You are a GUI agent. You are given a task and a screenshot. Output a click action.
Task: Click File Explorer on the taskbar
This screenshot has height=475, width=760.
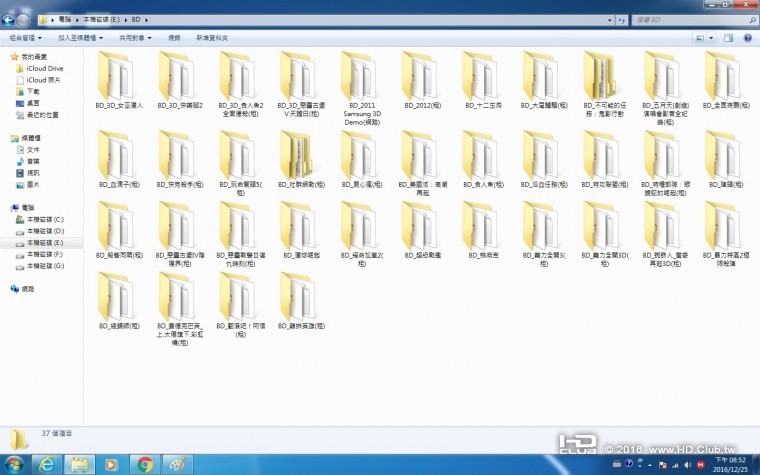(79, 464)
